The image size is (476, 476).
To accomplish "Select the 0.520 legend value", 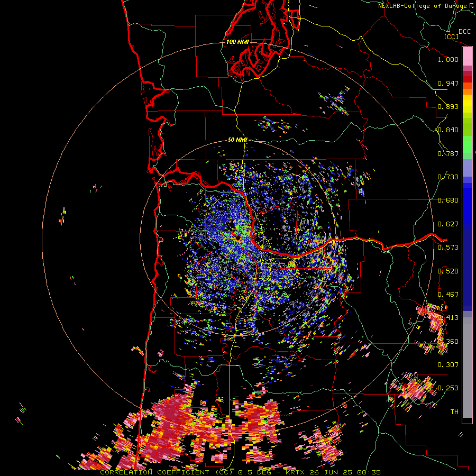I will [448, 271].
